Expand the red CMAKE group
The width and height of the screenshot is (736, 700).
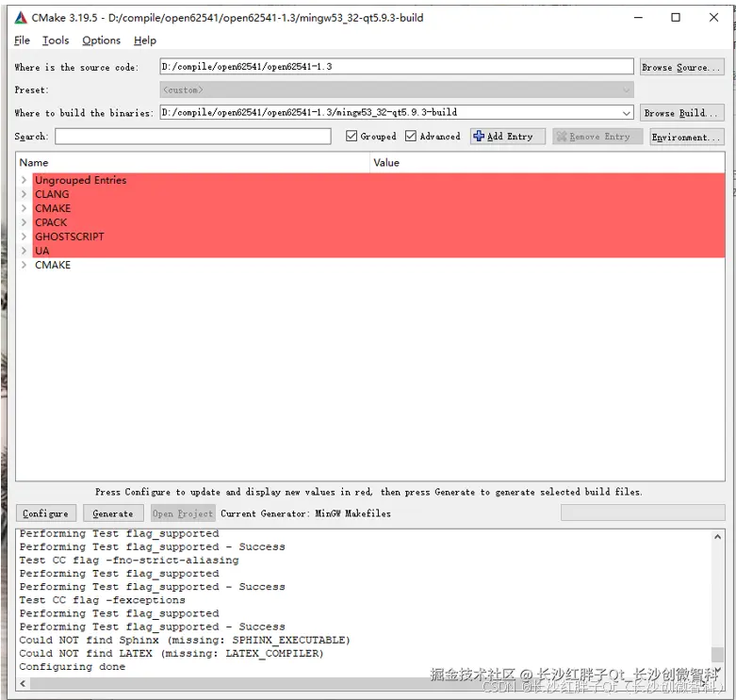pyautogui.click(x=24, y=208)
